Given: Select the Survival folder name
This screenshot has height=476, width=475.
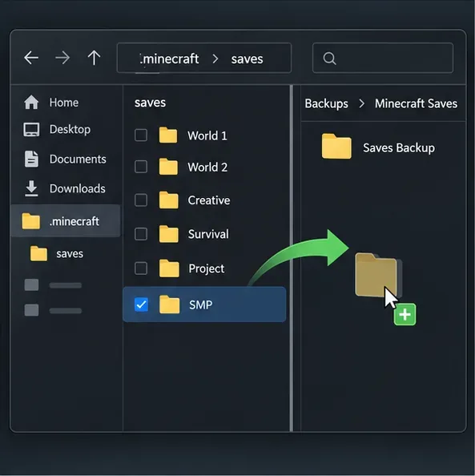Looking at the screenshot, I should tap(208, 234).
